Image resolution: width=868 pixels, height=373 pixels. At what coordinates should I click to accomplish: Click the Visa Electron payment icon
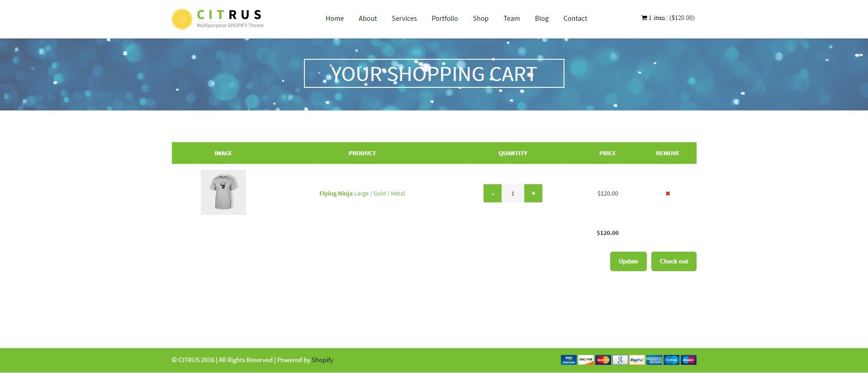click(569, 360)
